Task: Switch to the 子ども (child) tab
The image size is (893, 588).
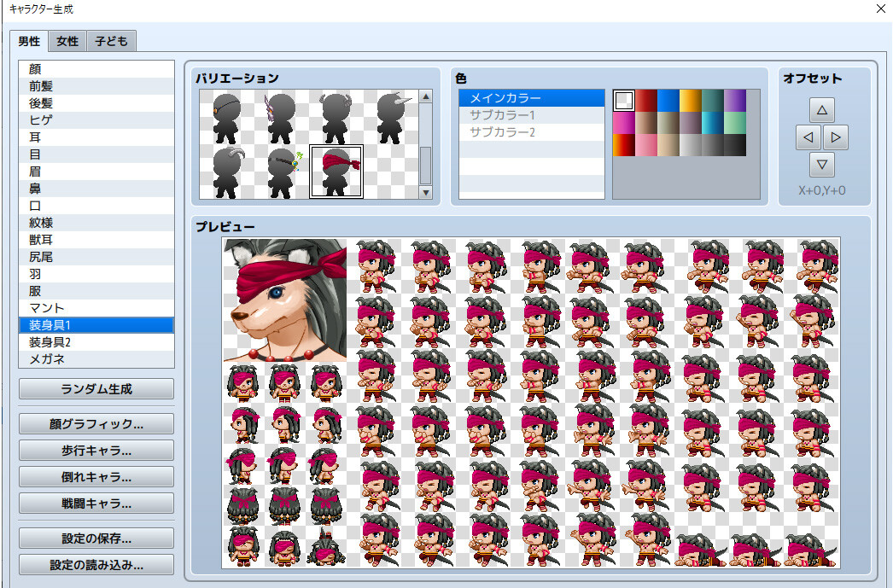Action: point(111,40)
